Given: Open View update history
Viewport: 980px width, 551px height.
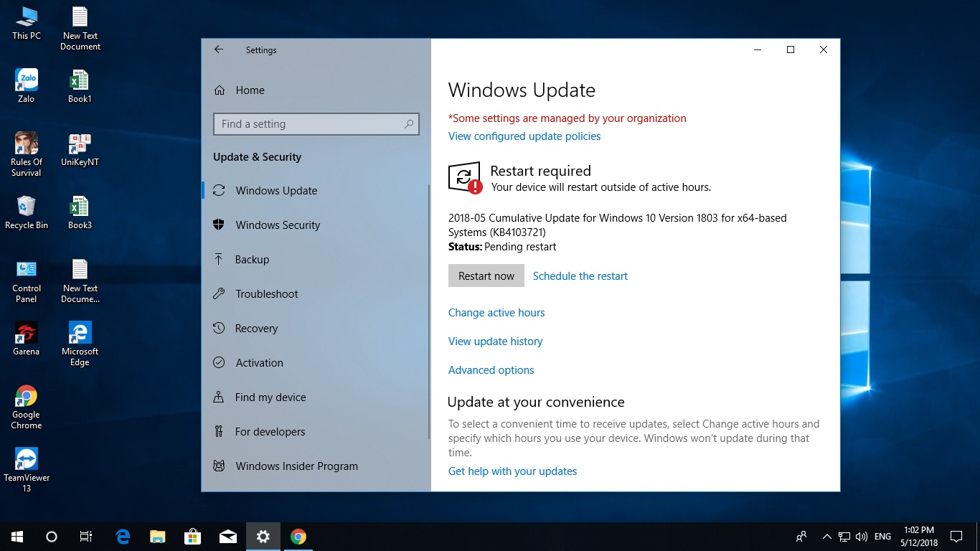Looking at the screenshot, I should click(x=496, y=342).
